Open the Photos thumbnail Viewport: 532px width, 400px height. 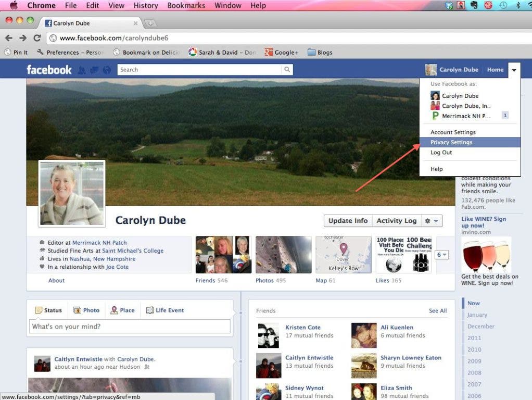point(284,255)
